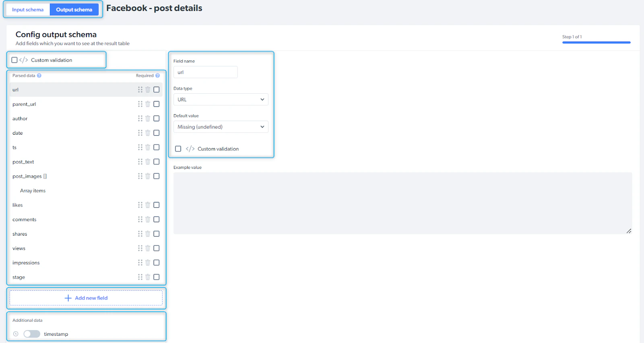This screenshot has height=343, width=644.
Task: Click drag handle on parent_url row
Action: coord(140,104)
